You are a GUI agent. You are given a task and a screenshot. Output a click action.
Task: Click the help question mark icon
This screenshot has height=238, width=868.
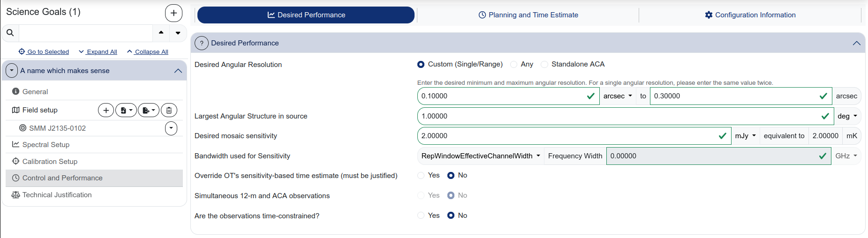(x=202, y=43)
